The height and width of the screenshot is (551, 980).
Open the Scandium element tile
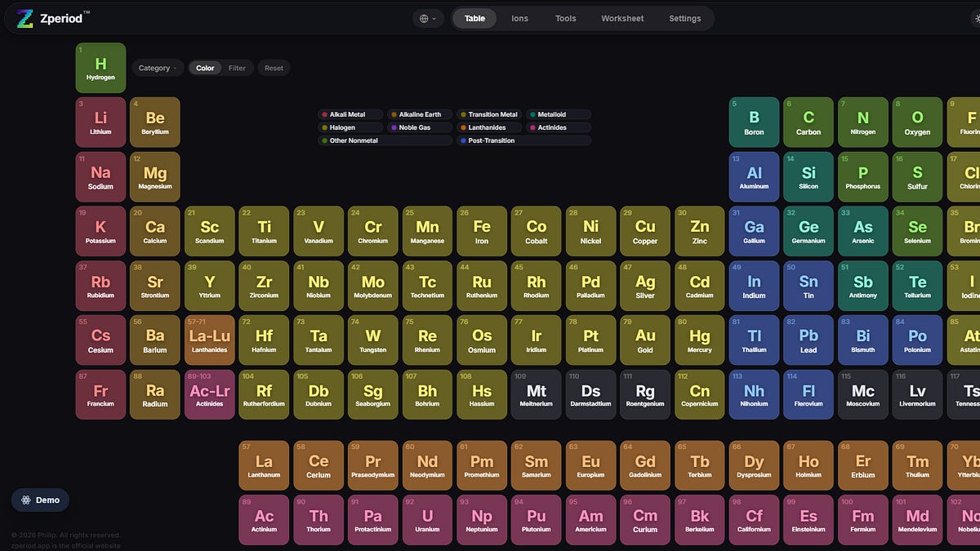210,231
